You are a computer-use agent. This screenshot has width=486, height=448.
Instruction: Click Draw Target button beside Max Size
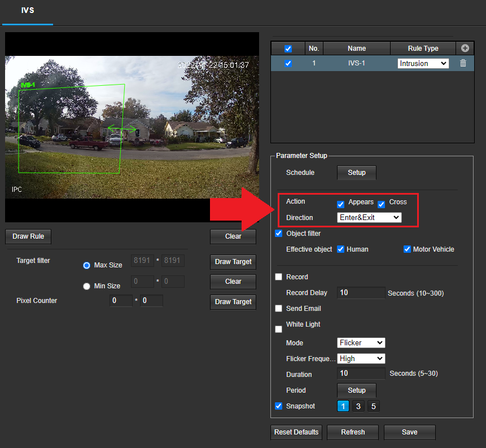click(233, 262)
